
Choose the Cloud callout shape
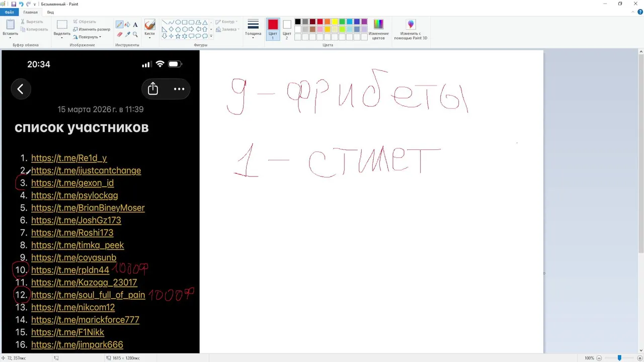205,36
